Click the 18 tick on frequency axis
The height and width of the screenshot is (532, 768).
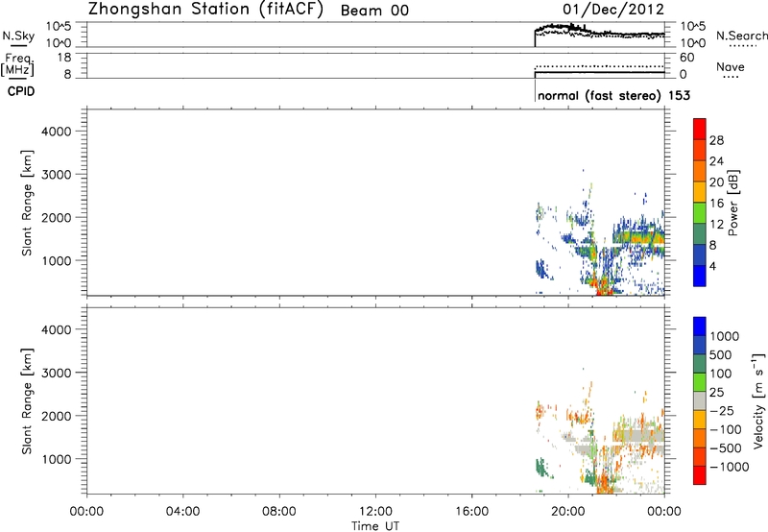click(64, 58)
